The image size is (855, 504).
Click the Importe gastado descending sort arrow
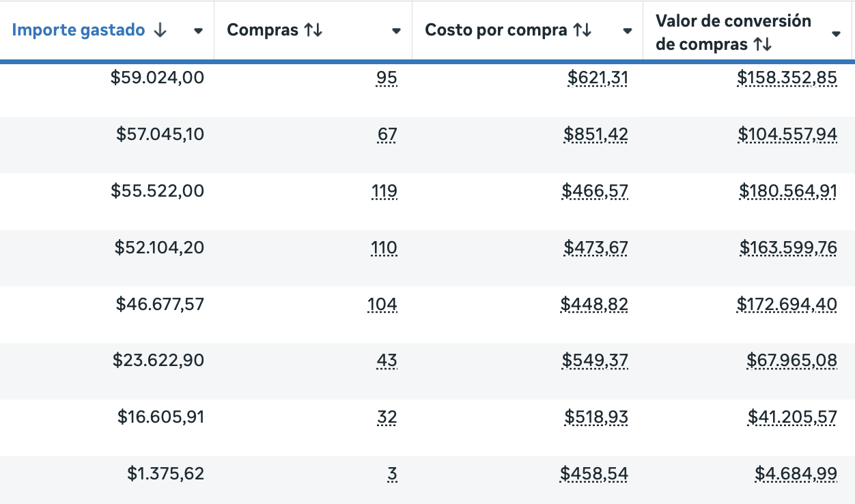click(160, 31)
